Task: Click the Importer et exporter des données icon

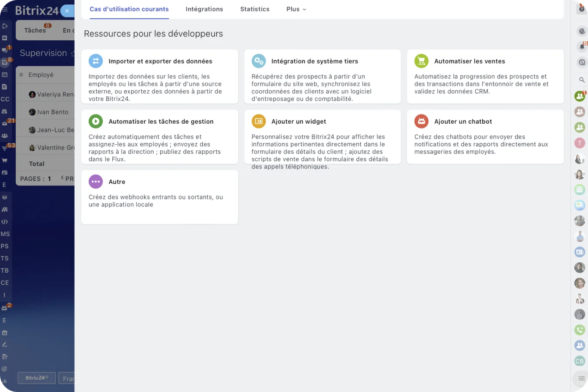Action: (96, 61)
